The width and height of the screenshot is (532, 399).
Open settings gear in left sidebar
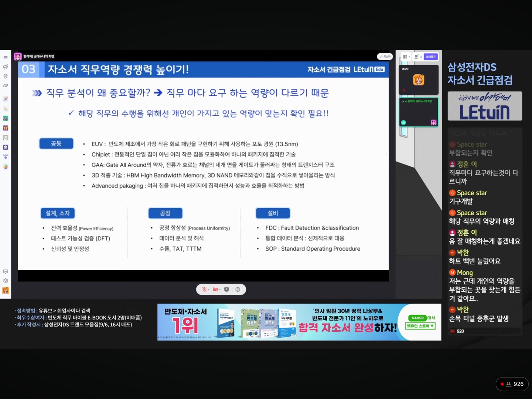click(6, 281)
